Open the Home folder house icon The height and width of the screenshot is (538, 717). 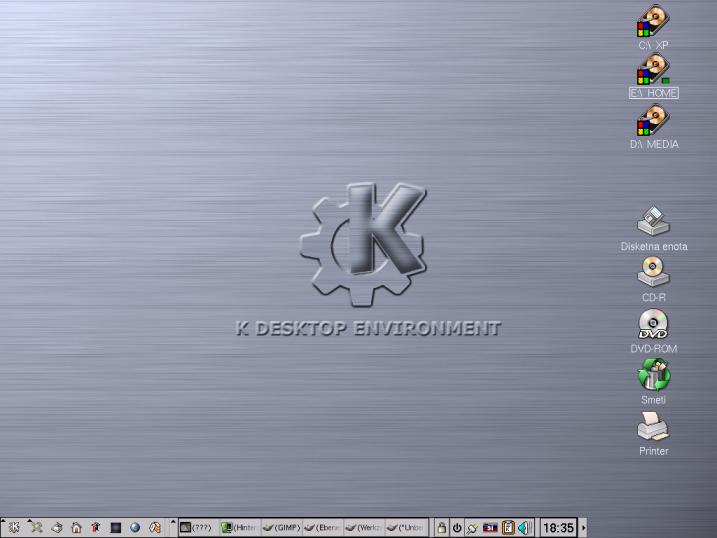click(76, 528)
